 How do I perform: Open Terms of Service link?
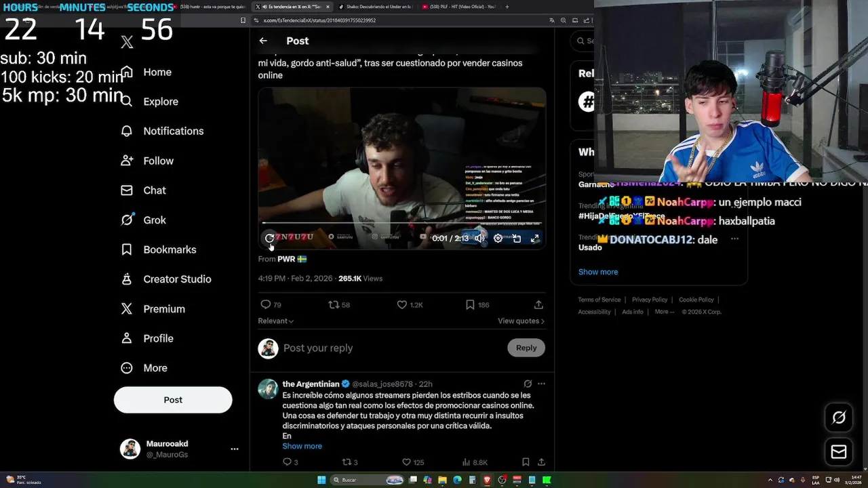pos(599,300)
